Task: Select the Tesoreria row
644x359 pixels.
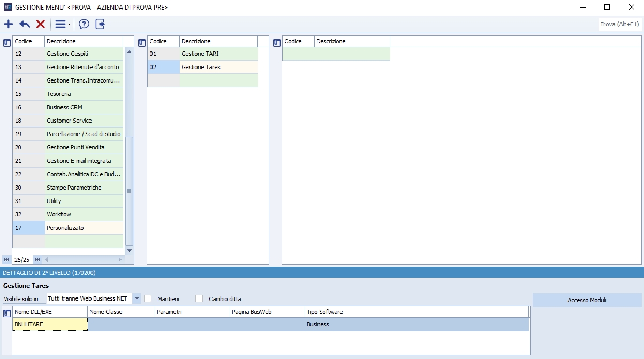Action: pos(68,94)
